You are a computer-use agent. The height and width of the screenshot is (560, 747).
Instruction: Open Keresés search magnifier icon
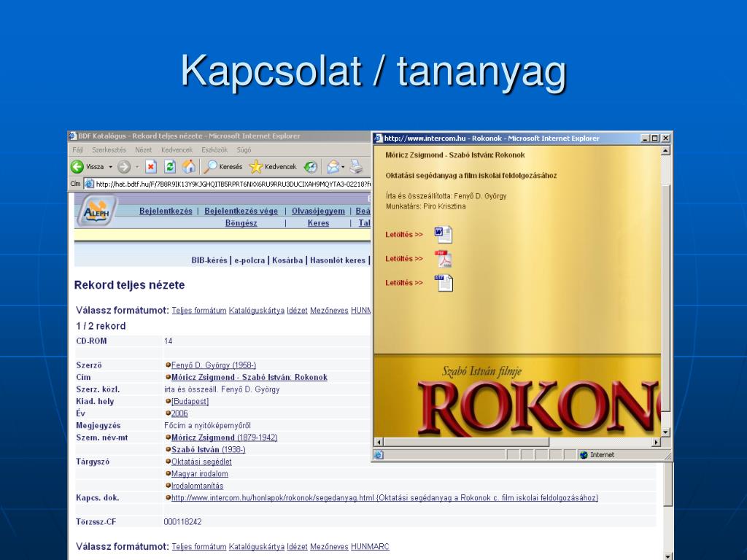[x=210, y=166]
